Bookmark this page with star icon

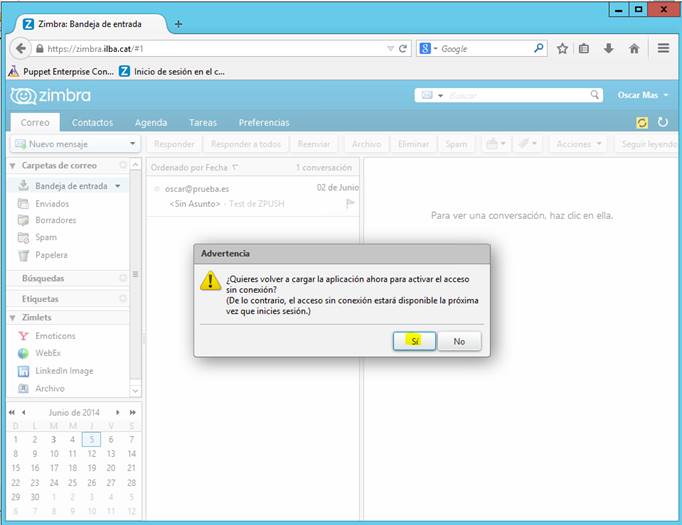click(562, 49)
